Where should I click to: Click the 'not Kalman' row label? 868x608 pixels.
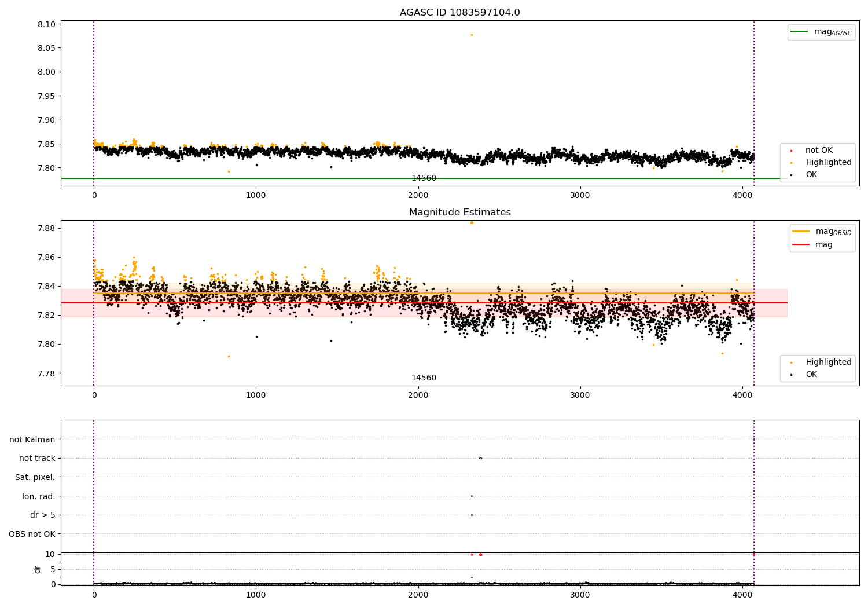coord(32,439)
